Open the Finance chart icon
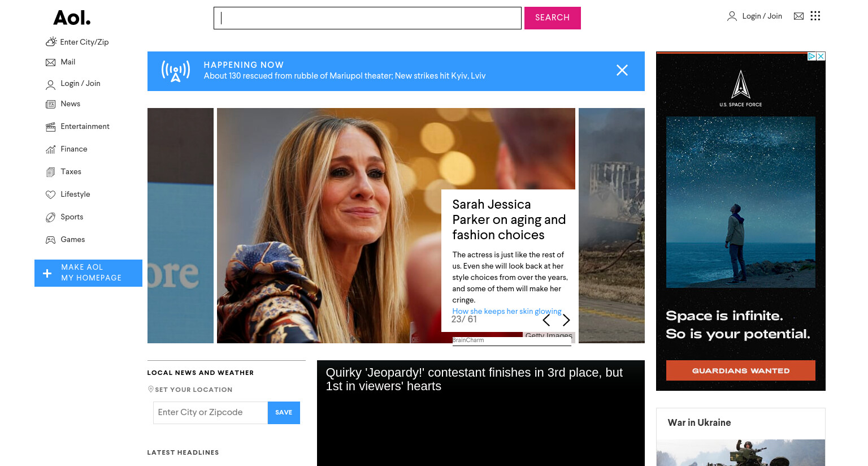This screenshot has width=868, height=466. tap(50, 149)
